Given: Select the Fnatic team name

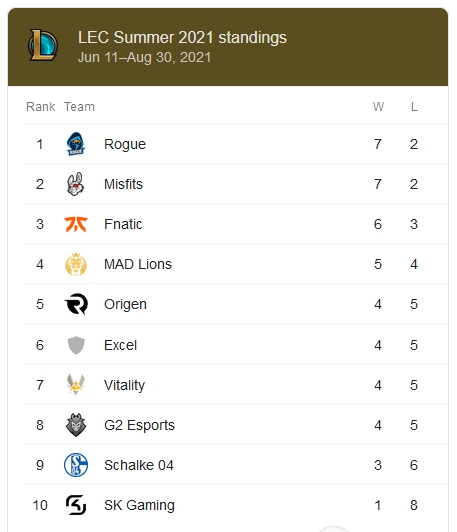Looking at the screenshot, I should (123, 224).
